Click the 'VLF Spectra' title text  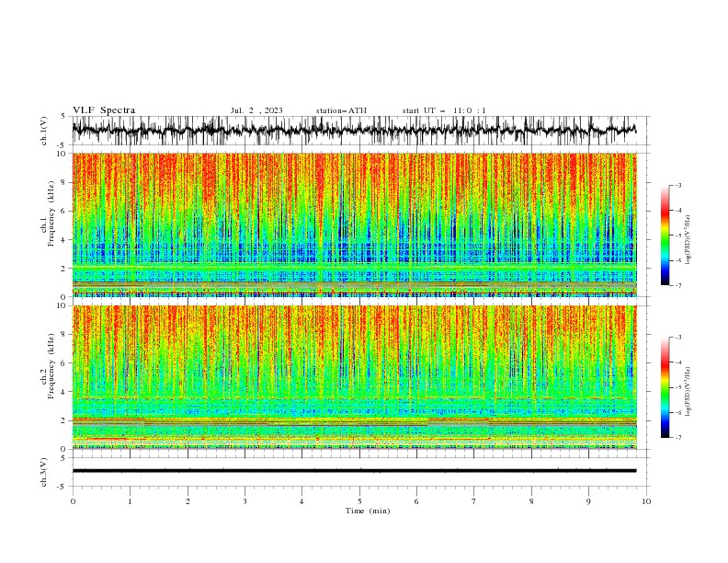pyautogui.click(x=104, y=110)
